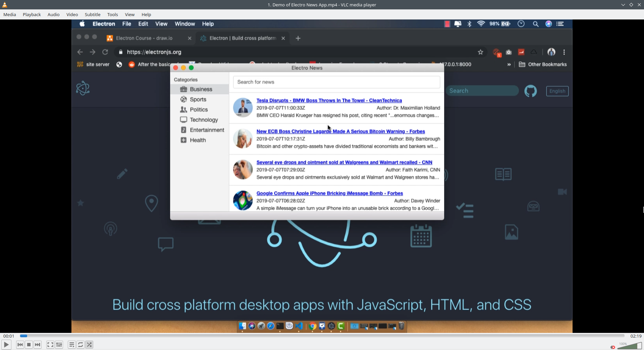
Task: Open the eye drops recall CNN link
Action: point(344,162)
